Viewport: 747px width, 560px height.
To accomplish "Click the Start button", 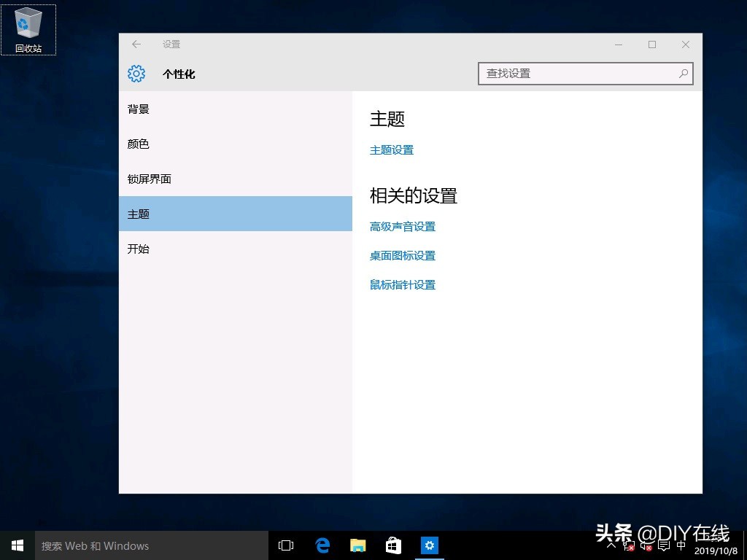I will tap(17, 545).
